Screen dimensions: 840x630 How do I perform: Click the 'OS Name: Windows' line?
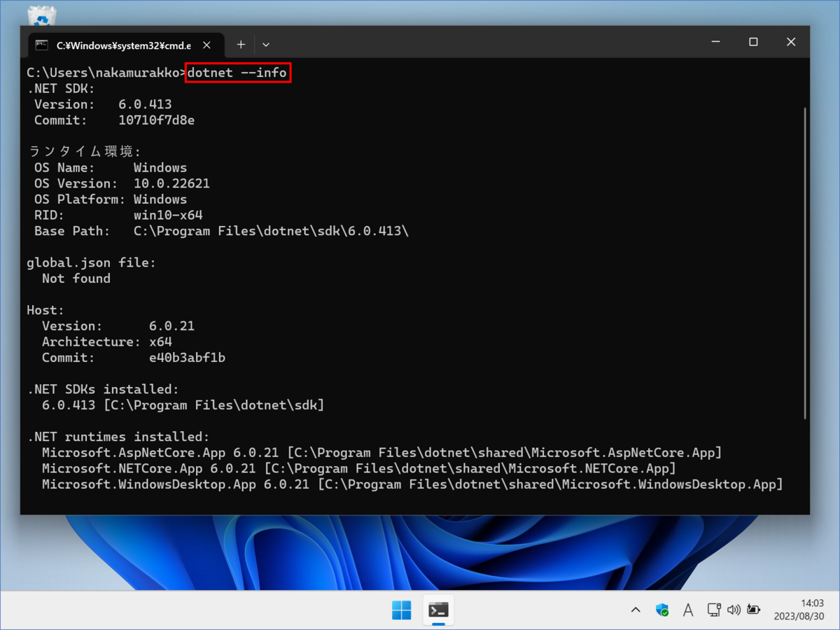coord(111,168)
